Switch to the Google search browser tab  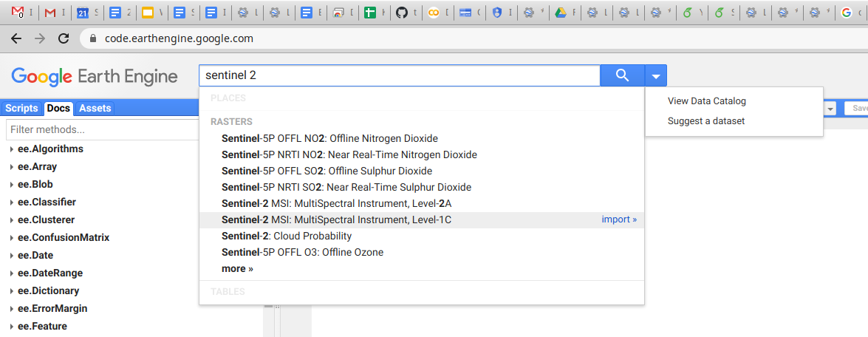pos(847,12)
